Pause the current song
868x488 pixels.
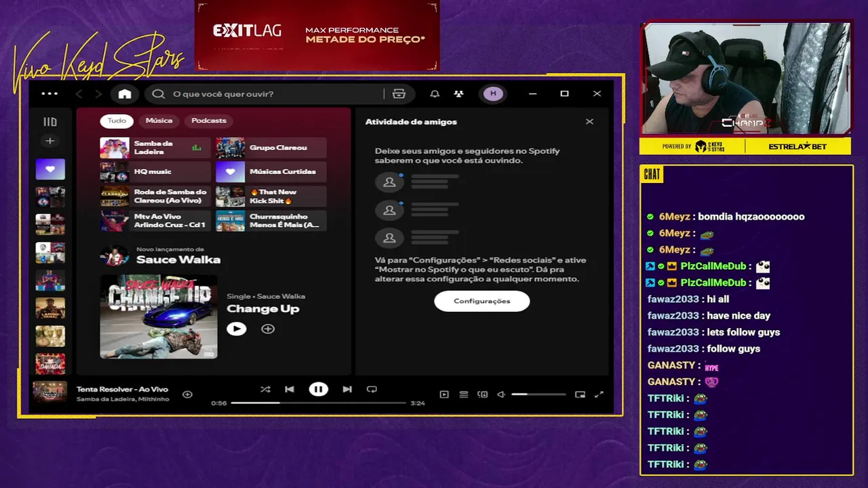[x=318, y=389]
